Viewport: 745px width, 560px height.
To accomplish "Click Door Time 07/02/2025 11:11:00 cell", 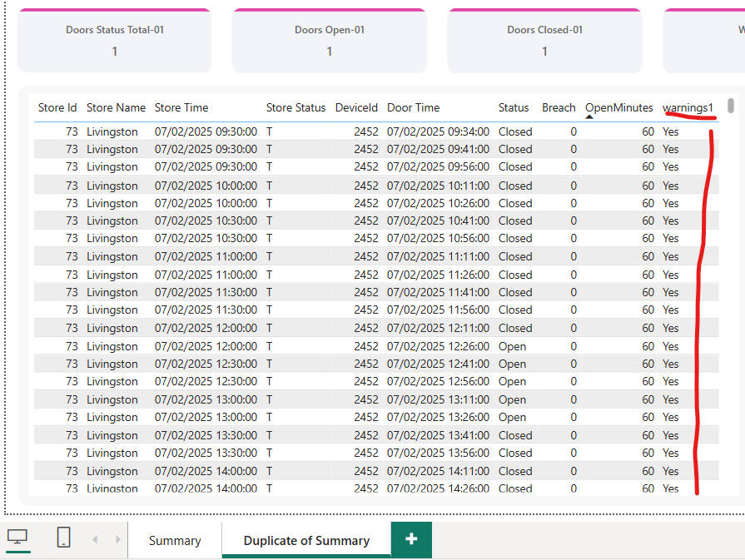I will 438,256.
